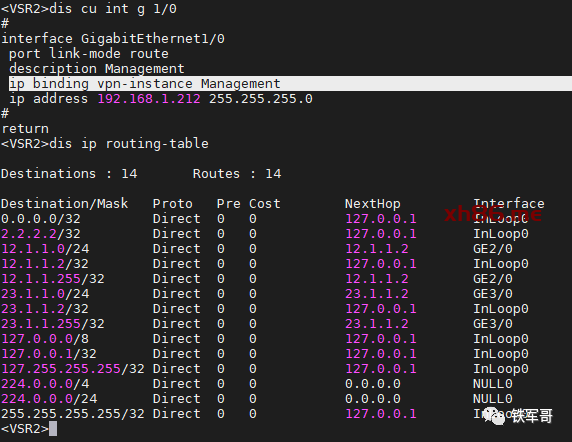Click the 'Destination/Mask' column header
This screenshot has height=442, width=572.
pyautogui.click(x=65, y=203)
